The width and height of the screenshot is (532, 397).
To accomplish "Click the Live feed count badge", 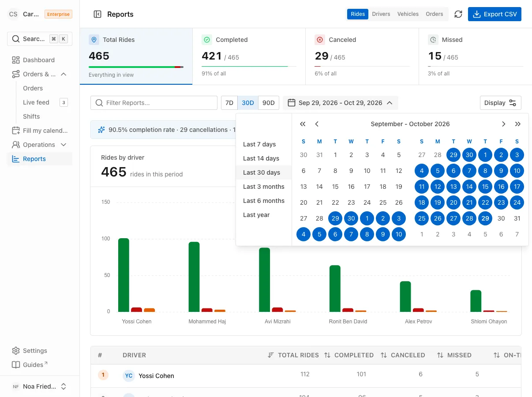I will coord(64,103).
